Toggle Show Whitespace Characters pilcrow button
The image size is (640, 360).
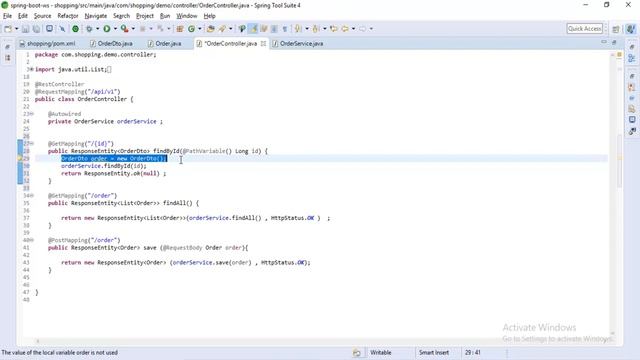pyautogui.click(x=285, y=29)
